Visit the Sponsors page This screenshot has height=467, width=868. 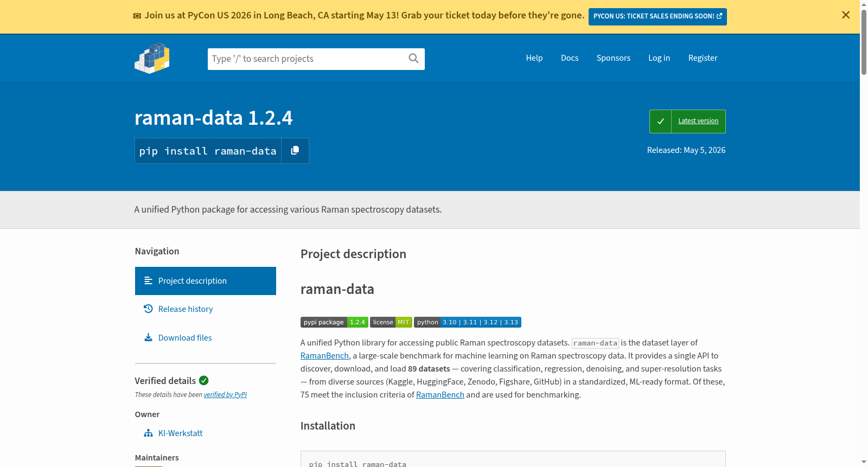click(614, 58)
